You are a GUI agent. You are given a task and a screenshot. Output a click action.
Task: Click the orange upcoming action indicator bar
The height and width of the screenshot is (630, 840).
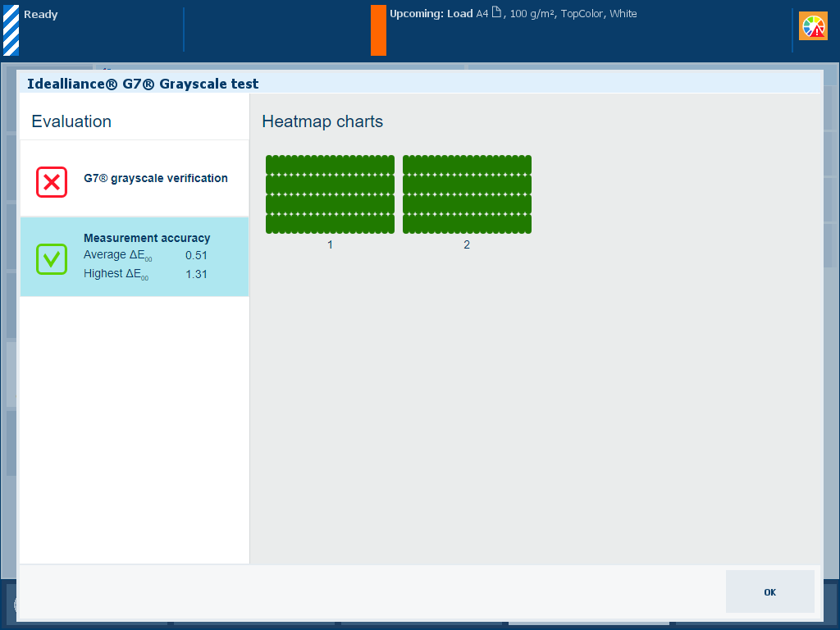point(378,30)
